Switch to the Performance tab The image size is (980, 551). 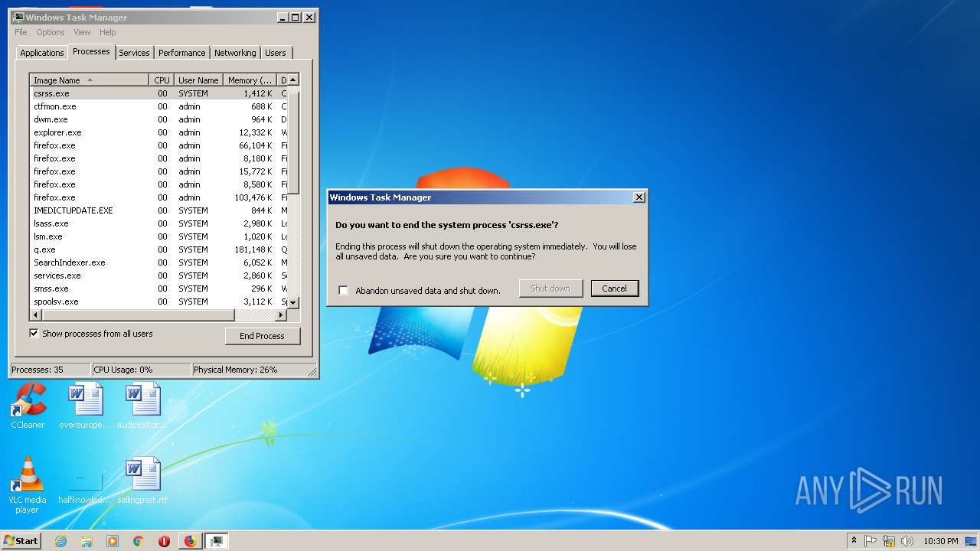(181, 53)
